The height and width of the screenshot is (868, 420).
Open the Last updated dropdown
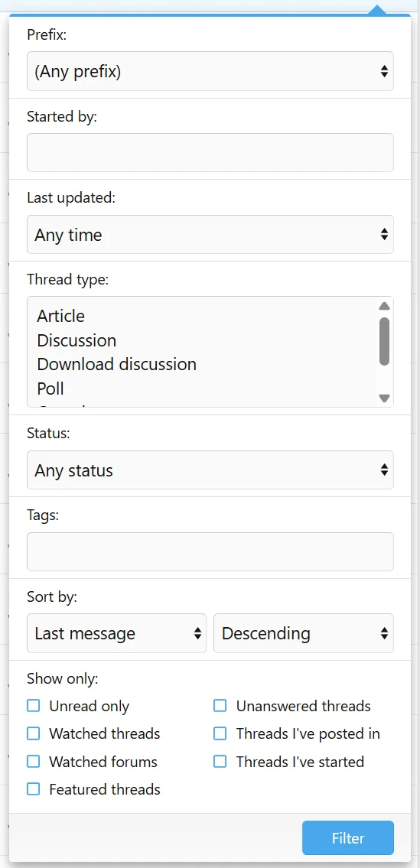210,235
